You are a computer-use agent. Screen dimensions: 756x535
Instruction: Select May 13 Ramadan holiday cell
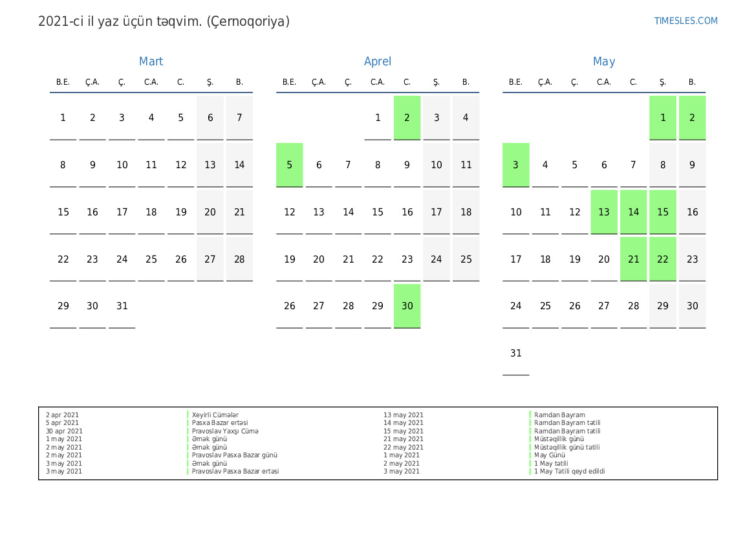pos(604,212)
